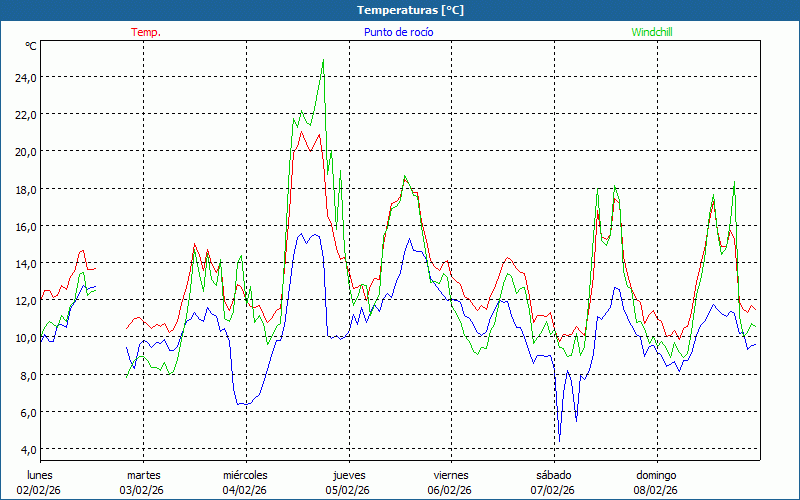Click the 4,0 y-axis value
The width and height of the screenshot is (800, 500).
click(x=27, y=450)
